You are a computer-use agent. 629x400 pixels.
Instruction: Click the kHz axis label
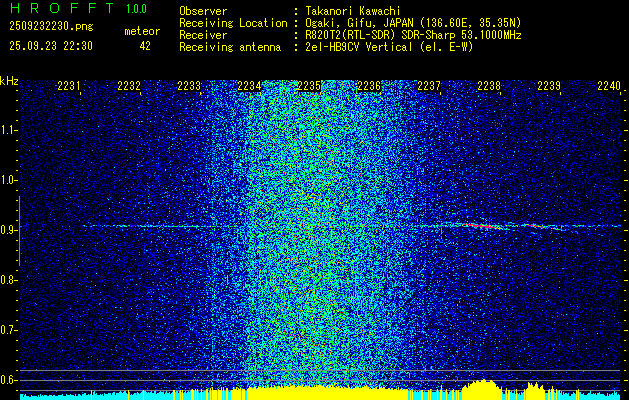(x=9, y=81)
